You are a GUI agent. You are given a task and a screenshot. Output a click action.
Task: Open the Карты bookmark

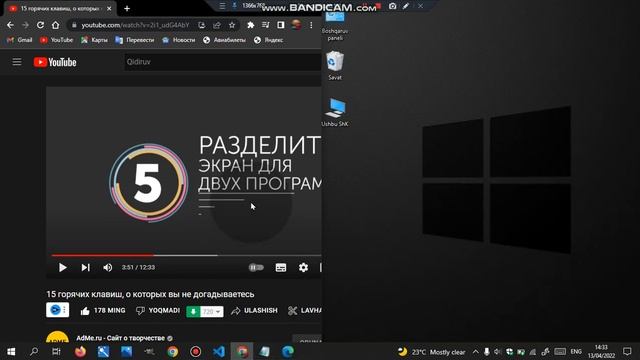(94, 40)
